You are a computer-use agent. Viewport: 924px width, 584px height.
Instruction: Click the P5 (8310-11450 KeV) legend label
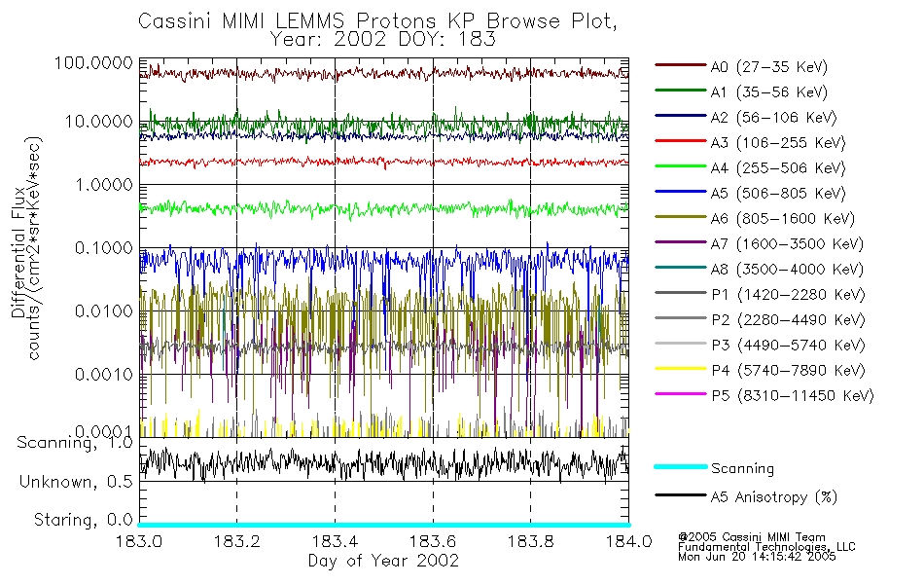pos(793,396)
